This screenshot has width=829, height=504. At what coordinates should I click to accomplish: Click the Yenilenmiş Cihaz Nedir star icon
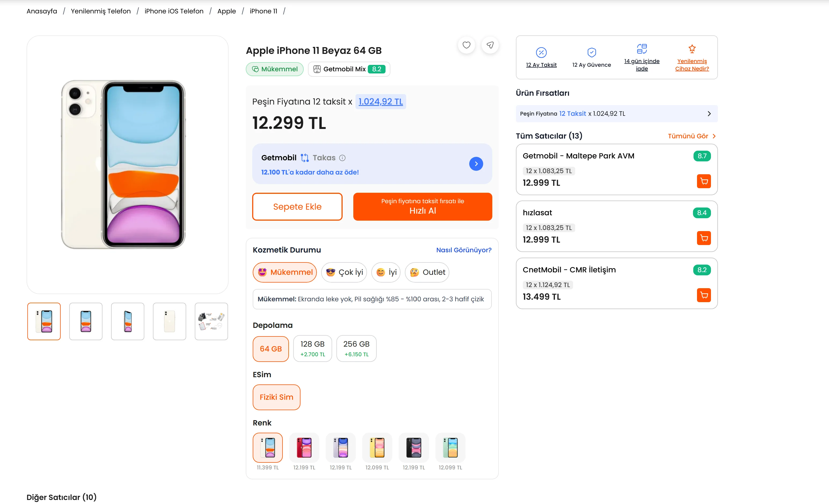692,49
